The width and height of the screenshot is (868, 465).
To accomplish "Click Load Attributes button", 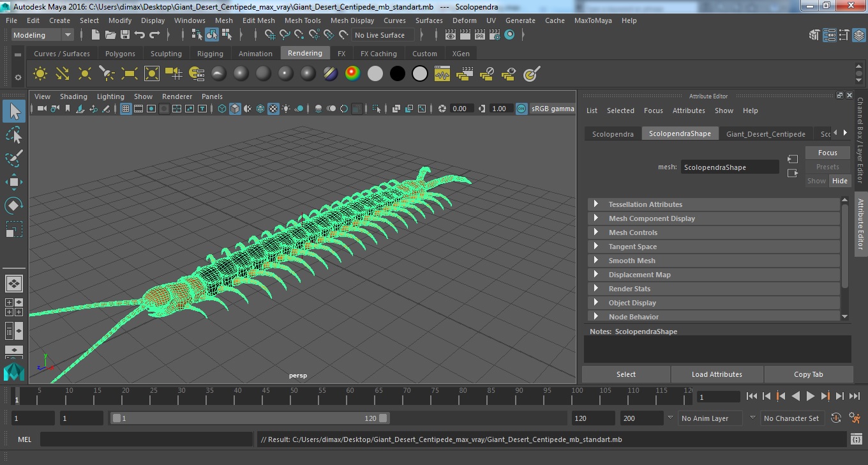I will click(x=717, y=374).
